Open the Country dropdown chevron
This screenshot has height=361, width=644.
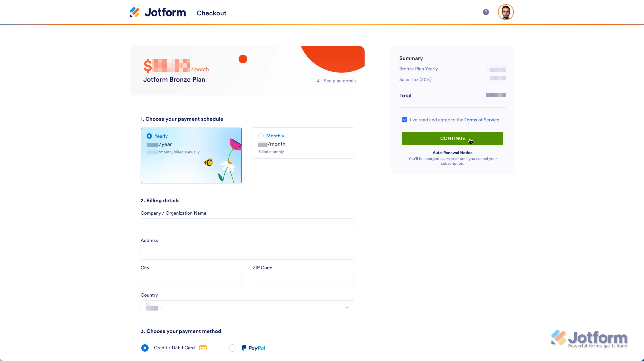point(347,307)
